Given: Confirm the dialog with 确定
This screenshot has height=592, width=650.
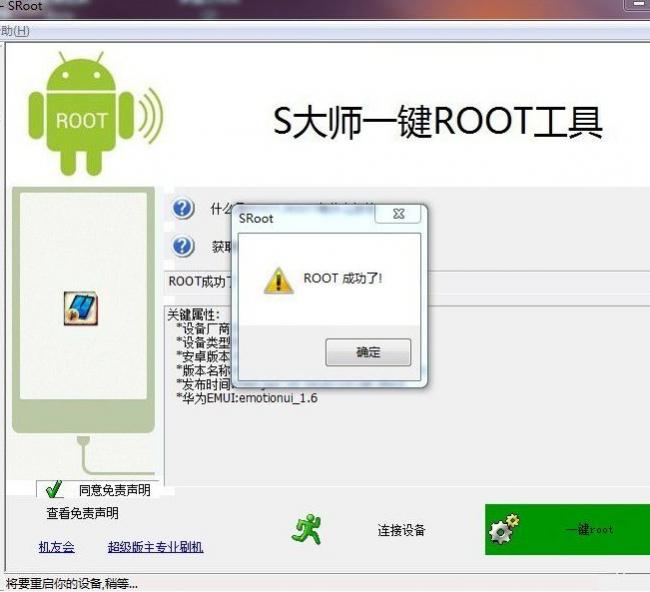Looking at the screenshot, I should 368,352.
